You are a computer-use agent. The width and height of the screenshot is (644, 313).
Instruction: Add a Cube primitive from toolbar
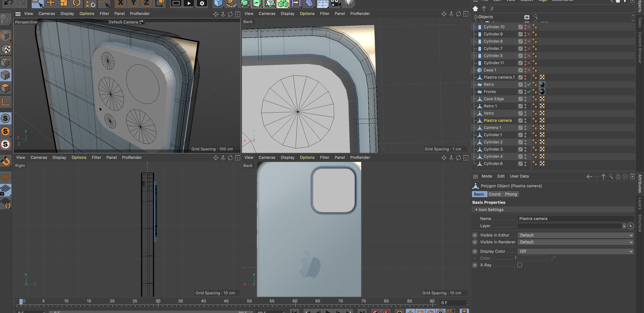click(x=218, y=3)
